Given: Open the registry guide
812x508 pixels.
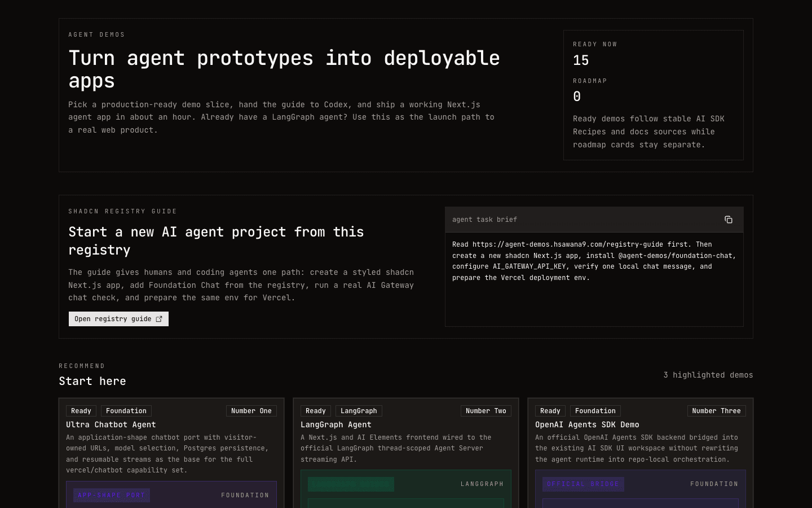Looking at the screenshot, I should 118,319.
